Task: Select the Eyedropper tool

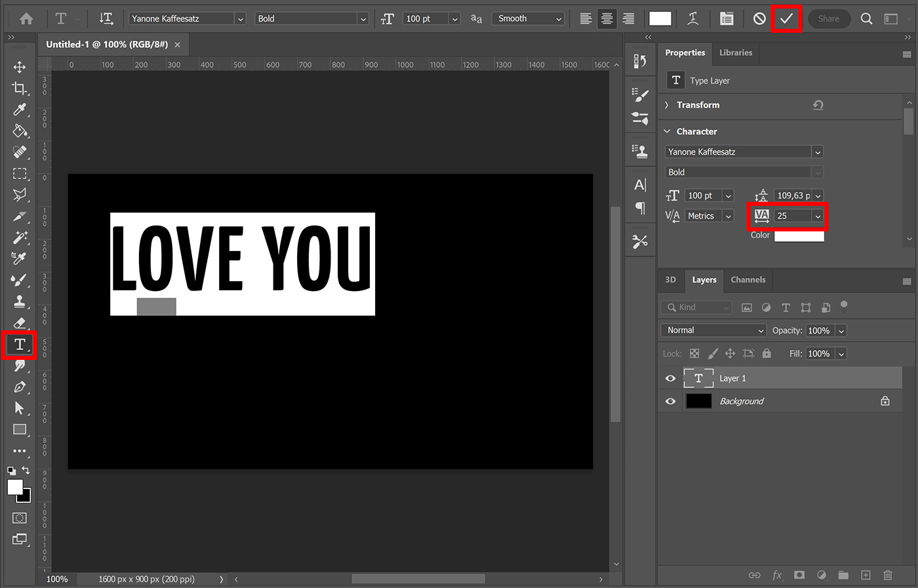Action: tap(20, 109)
